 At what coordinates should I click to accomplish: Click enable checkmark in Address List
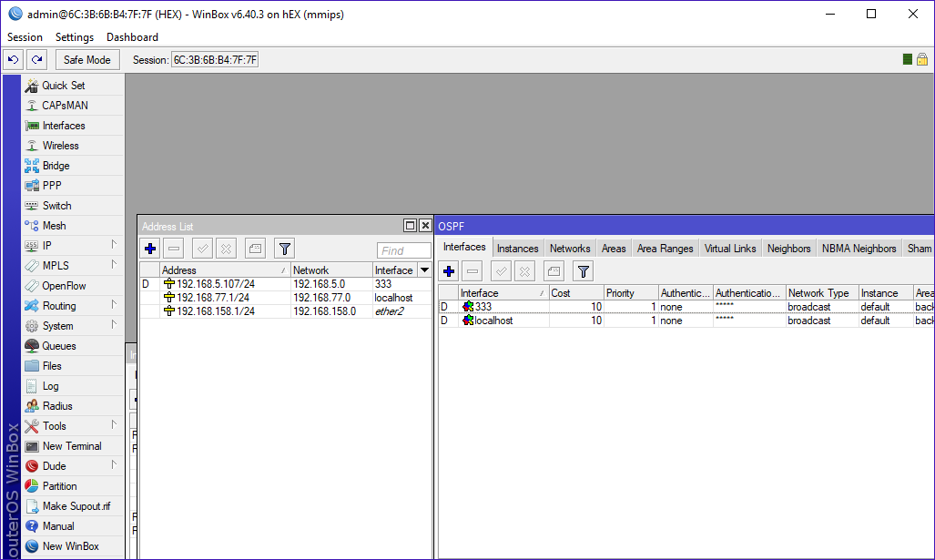point(203,249)
